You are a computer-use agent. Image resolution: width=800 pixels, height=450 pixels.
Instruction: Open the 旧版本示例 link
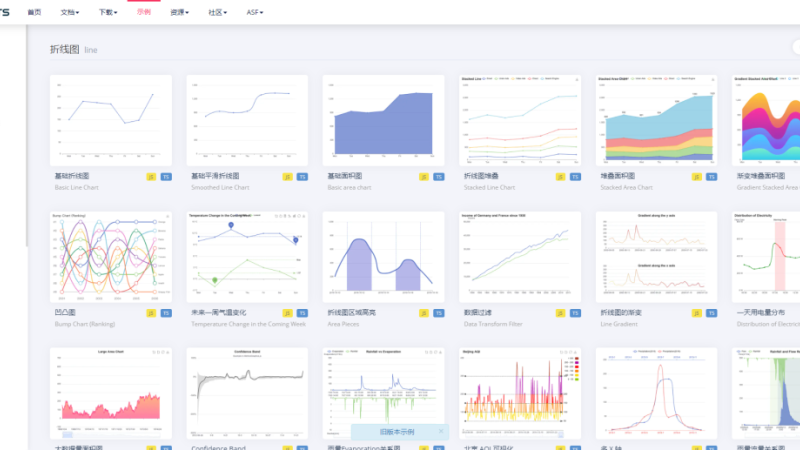392,432
